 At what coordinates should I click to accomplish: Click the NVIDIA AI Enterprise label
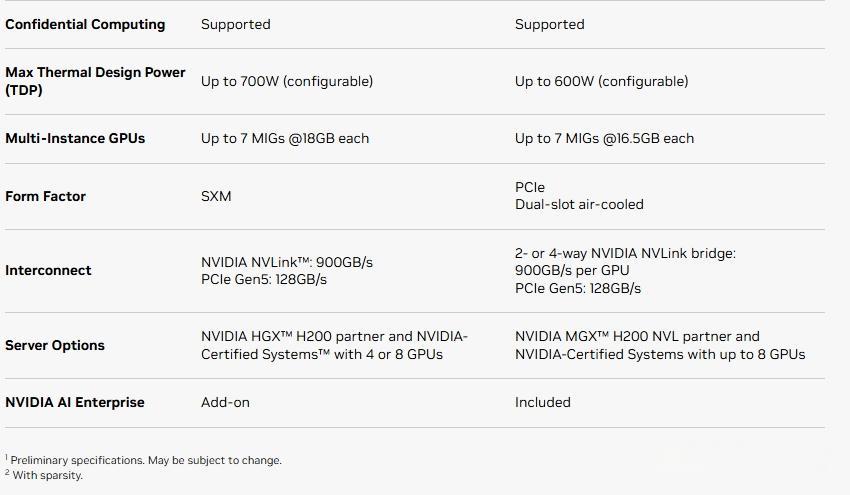tap(75, 402)
